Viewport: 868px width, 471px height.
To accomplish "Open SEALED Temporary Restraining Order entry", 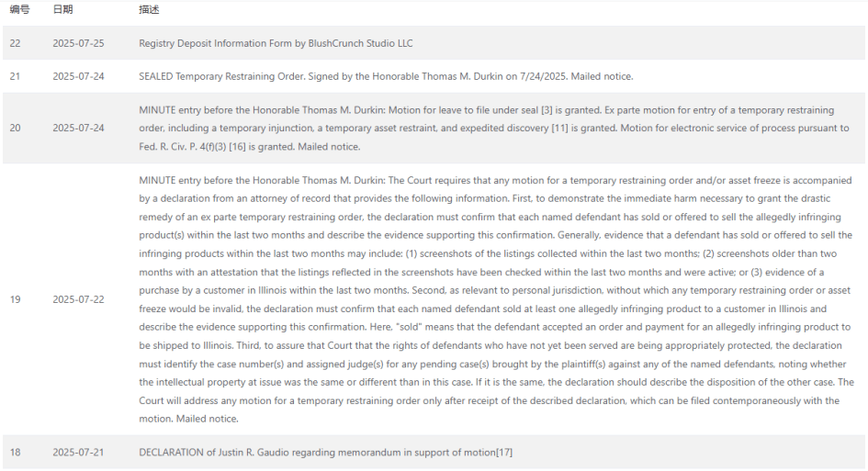I will click(x=386, y=76).
